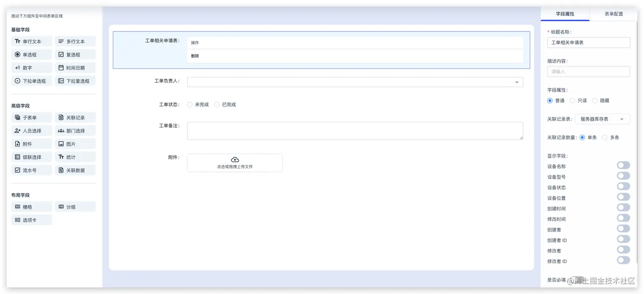Choose 单条 for linked record count
This screenshot has width=644, height=294.
click(582, 137)
